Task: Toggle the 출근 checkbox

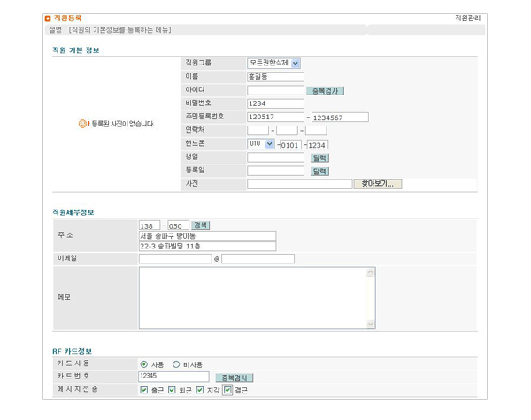Action: click(x=144, y=390)
